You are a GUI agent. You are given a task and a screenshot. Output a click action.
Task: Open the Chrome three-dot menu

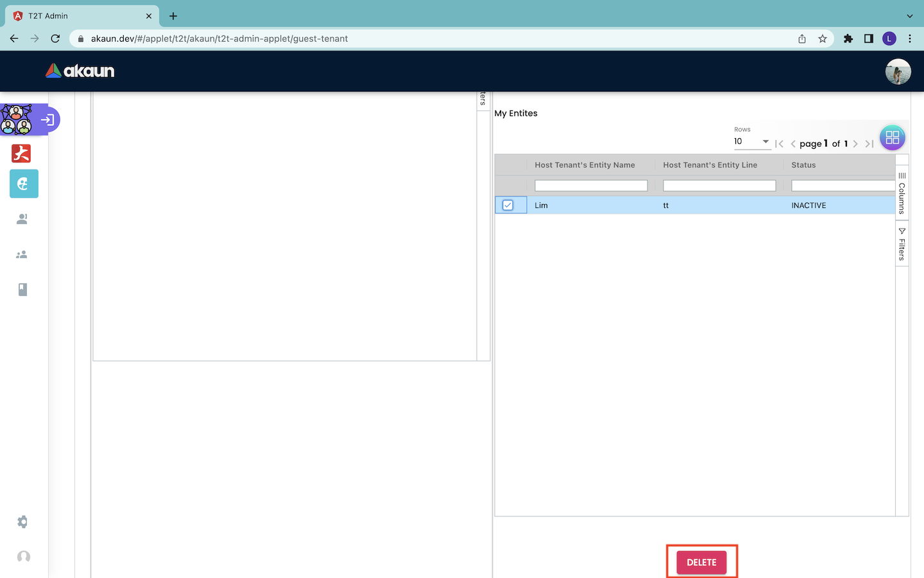(910, 39)
